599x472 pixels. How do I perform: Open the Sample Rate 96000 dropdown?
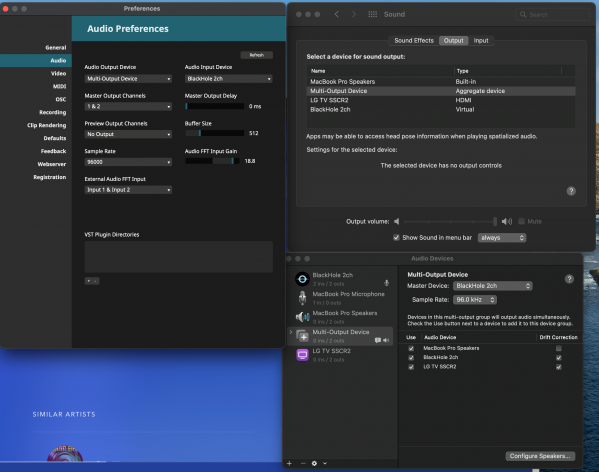pos(128,162)
